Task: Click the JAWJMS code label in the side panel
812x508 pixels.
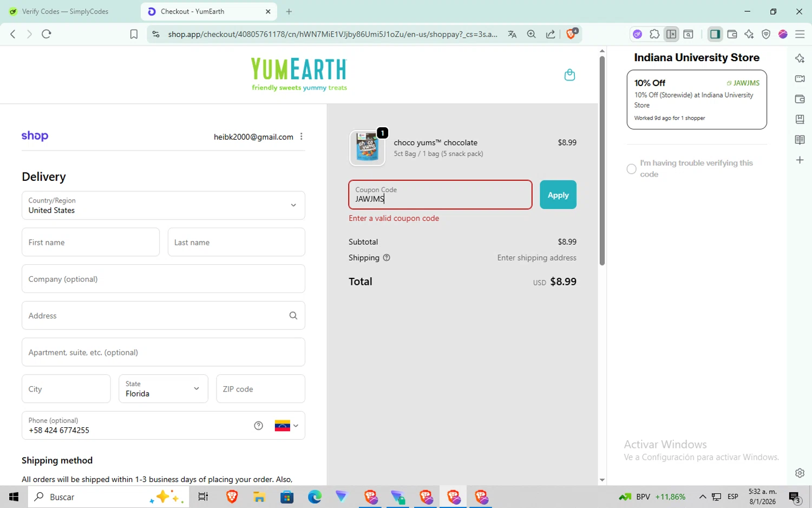Action: click(x=743, y=83)
